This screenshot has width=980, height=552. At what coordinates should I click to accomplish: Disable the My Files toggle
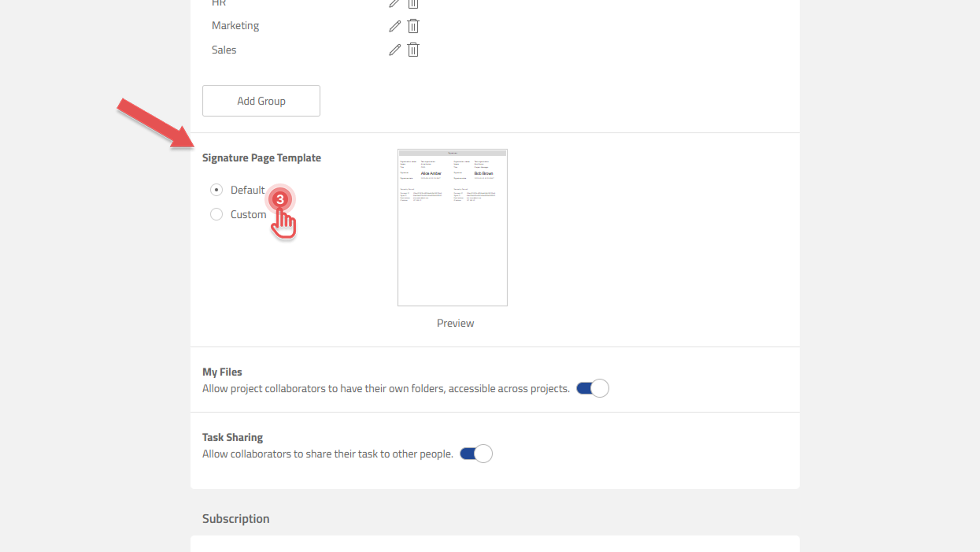(x=593, y=388)
